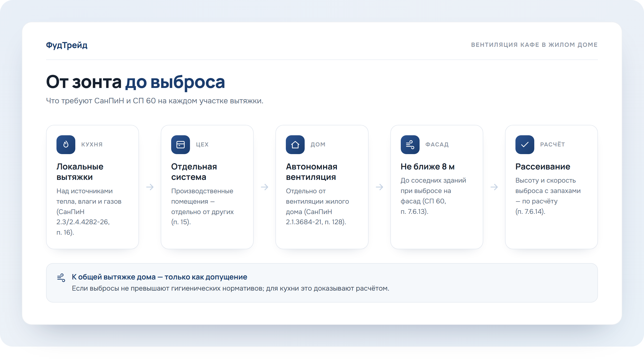Image resolution: width=644 pixels, height=359 pixels.
Task: Select the Рассеивание card title
Action: click(543, 166)
